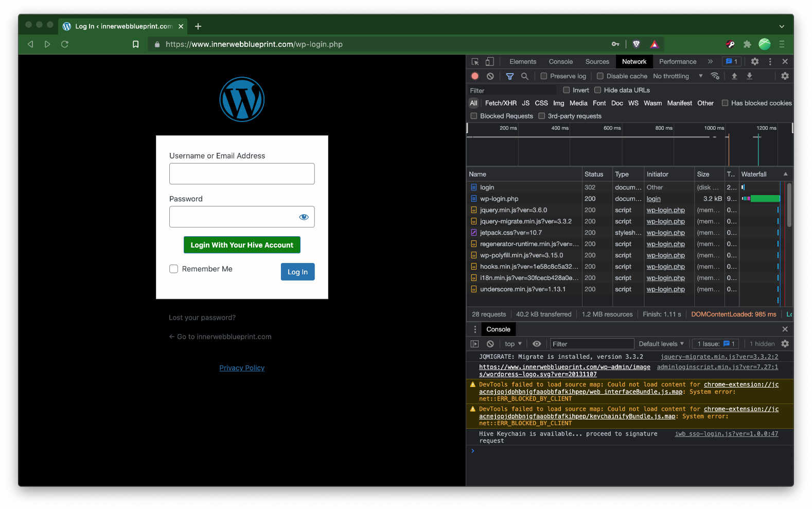Switch to the Elements tab
This screenshot has width=812, height=509.
coord(523,62)
